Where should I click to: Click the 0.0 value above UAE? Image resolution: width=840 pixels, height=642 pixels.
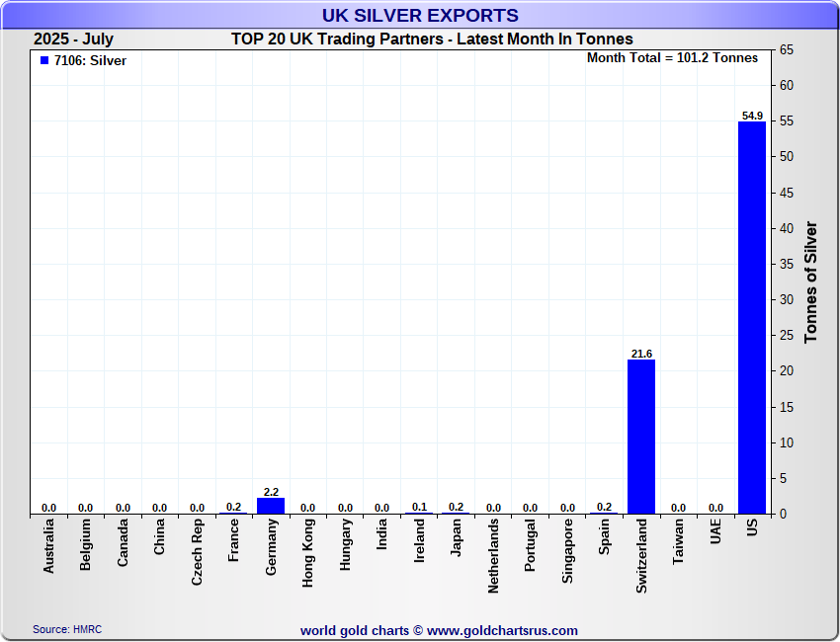(715, 508)
